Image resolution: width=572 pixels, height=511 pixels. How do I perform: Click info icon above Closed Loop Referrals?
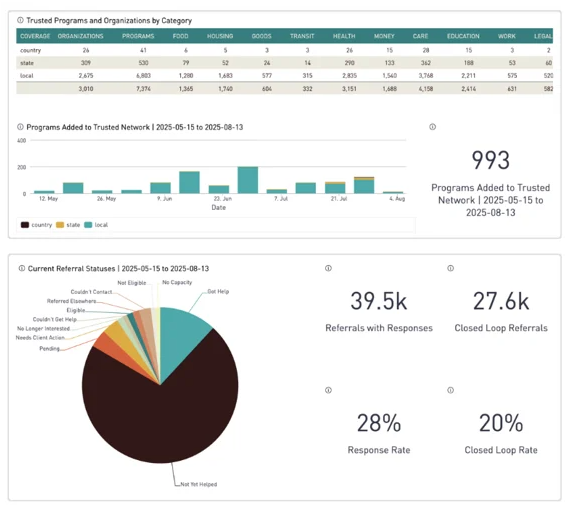click(451, 268)
